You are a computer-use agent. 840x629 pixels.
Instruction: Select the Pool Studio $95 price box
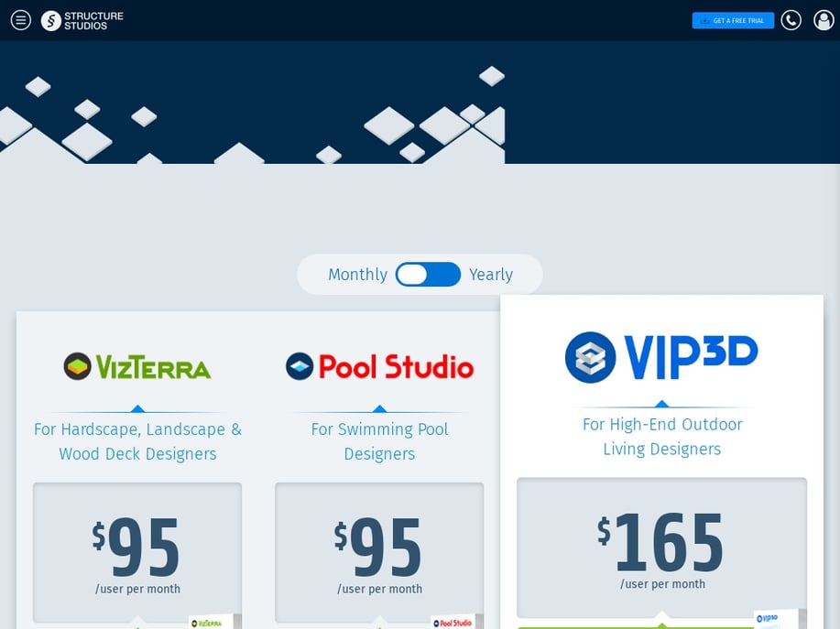pos(379,552)
